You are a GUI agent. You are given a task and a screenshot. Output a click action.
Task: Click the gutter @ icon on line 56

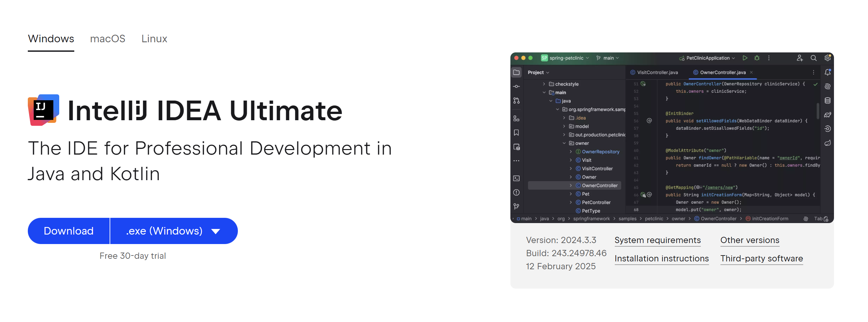649,121
